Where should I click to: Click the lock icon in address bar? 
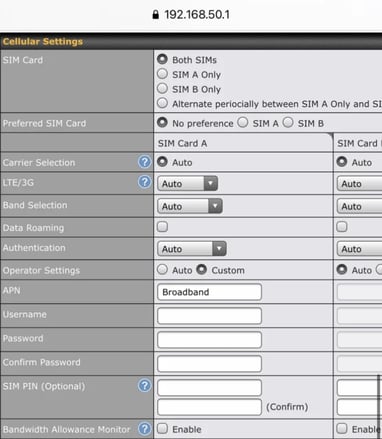pyautogui.click(x=155, y=14)
